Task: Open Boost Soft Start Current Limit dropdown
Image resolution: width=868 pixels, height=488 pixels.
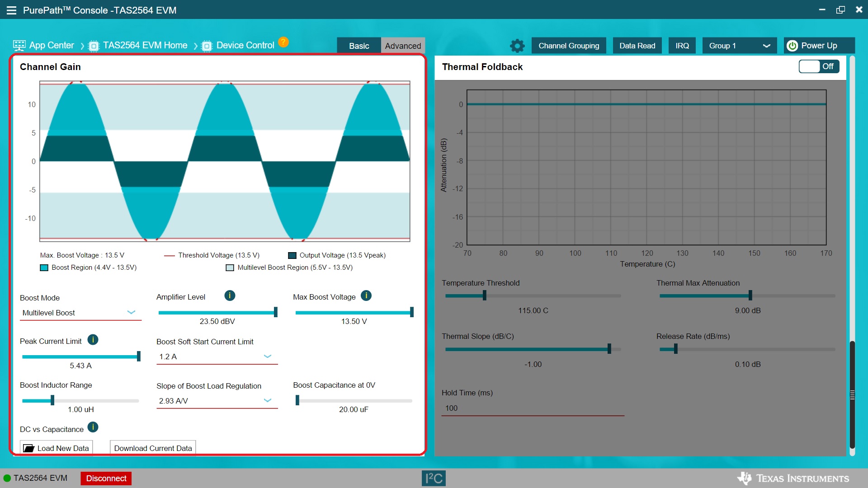Action: 217,357
